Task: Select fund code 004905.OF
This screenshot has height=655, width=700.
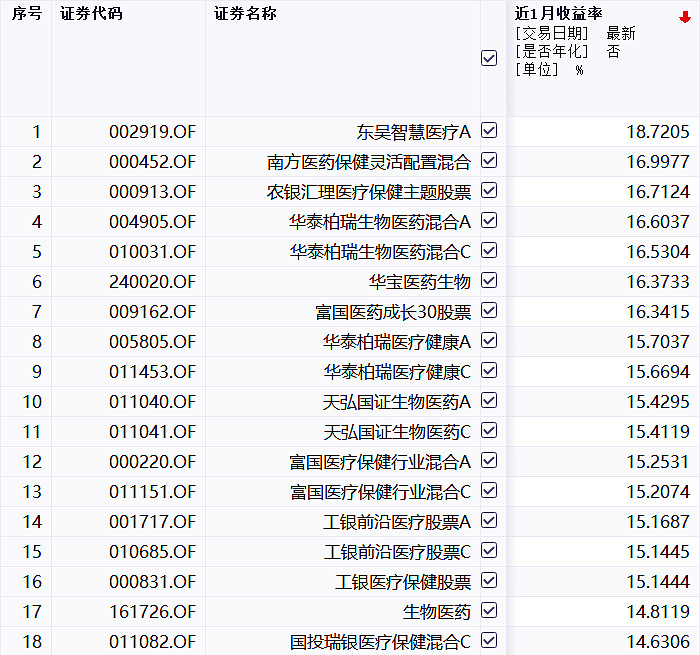Action: pyautogui.click(x=152, y=221)
